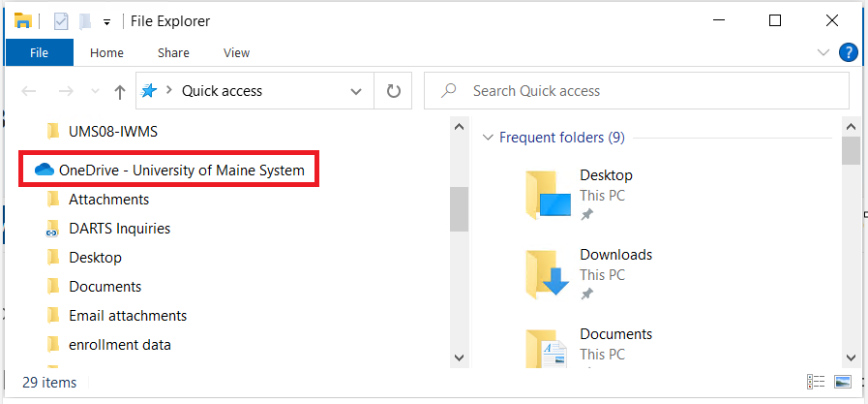Select the OneDrive cloud icon in navigation pane

(45, 170)
